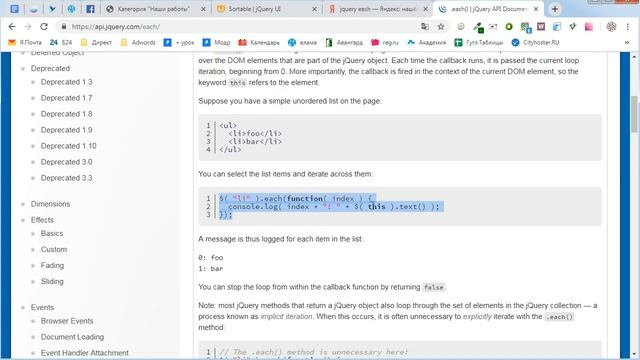Viewport: 640px width, 360px height.
Task: Open the Events category
Action: pyautogui.click(x=42, y=307)
